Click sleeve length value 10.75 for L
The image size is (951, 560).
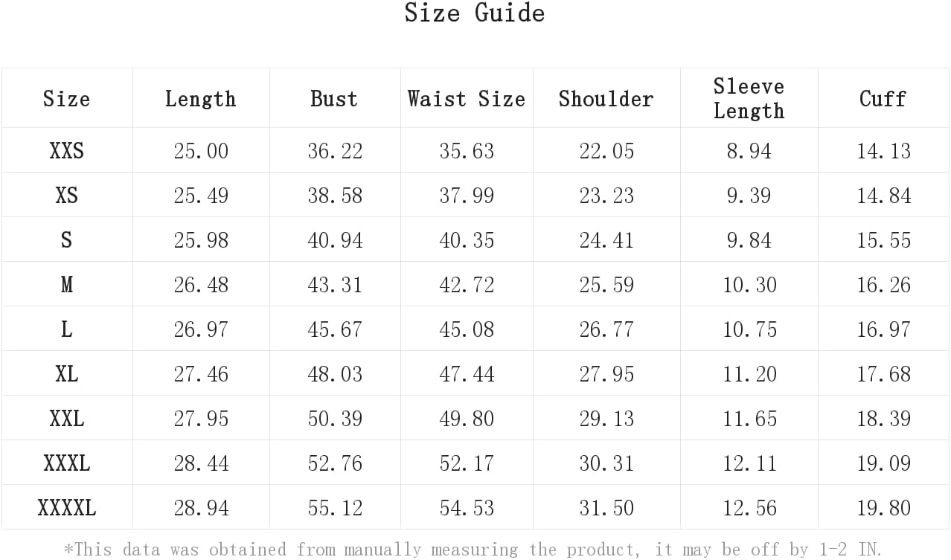[x=749, y=329]
